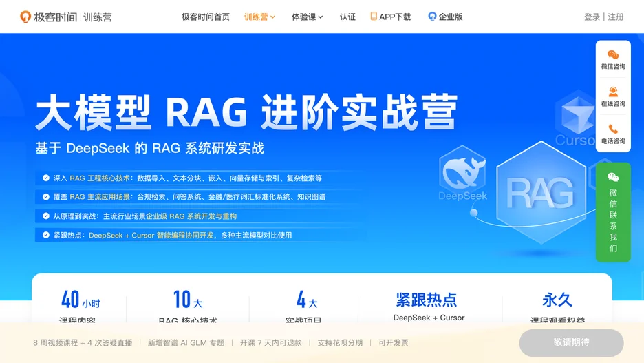Open 极客时间首页 nav link

click(205, 17)
